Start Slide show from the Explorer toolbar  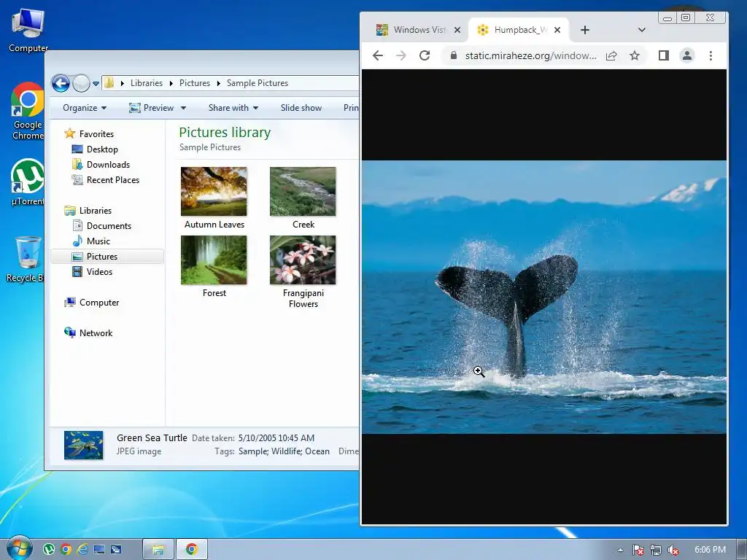point(301,108)
